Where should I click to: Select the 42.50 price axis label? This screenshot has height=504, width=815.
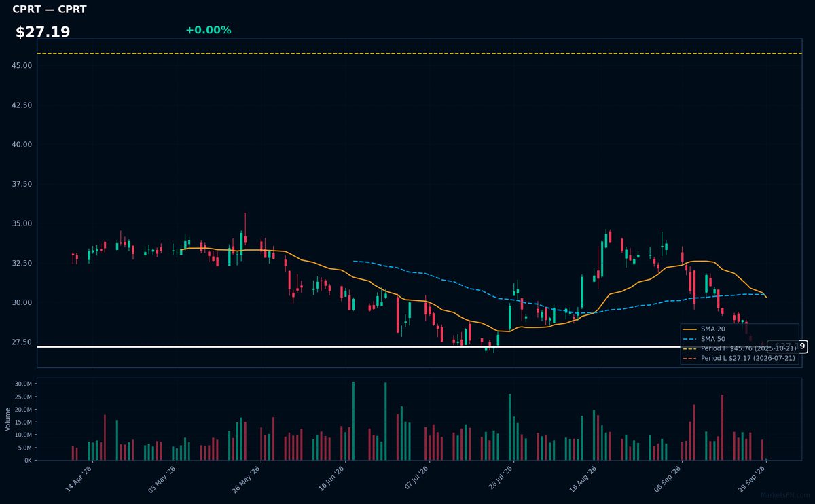[22, 105]
